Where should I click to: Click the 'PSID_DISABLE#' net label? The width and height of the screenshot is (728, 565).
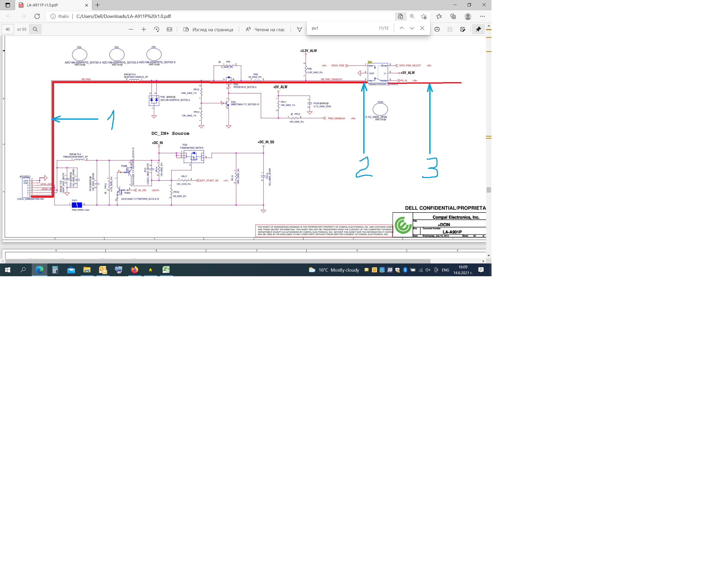point(336,118)
